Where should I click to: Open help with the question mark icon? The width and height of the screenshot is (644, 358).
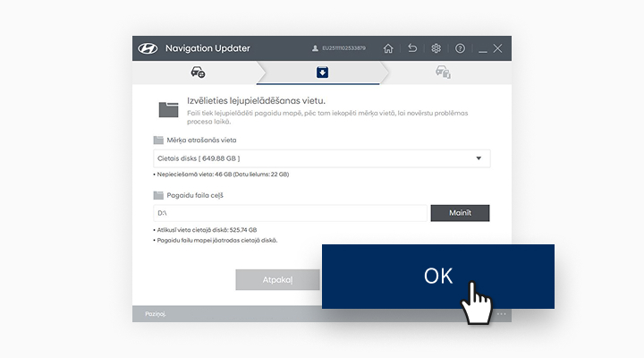[x=461, y=48]
